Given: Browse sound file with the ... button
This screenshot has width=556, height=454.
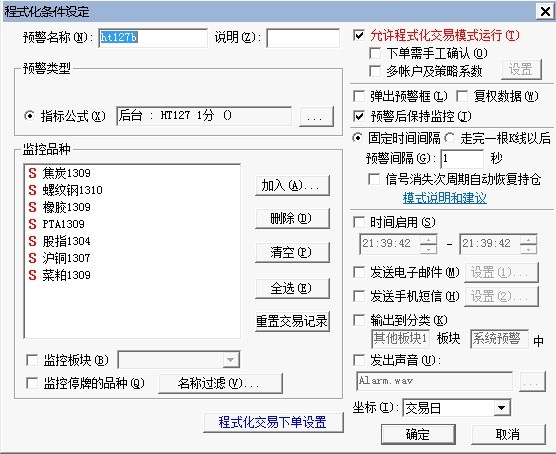Looking at the screenshot, I should 532,382.
